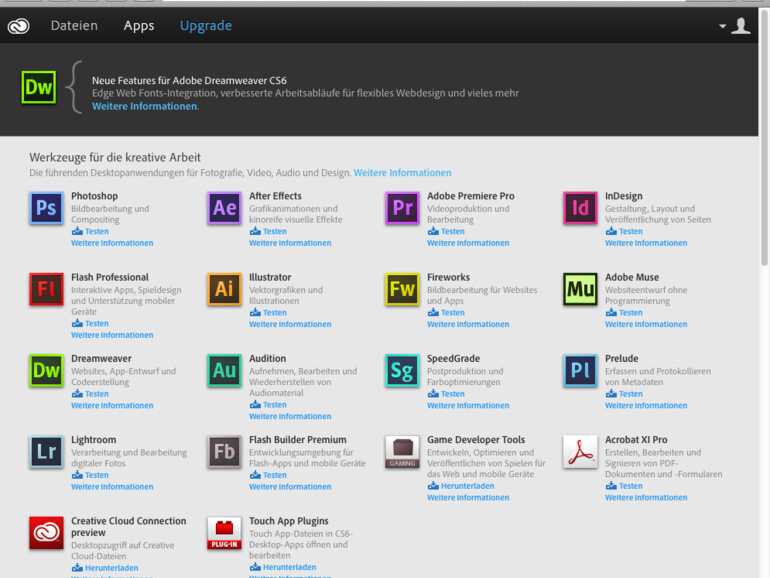Open Weitere Informationen under Fireworks
Viewport: 770px width, 578px height.
[468, 324]
